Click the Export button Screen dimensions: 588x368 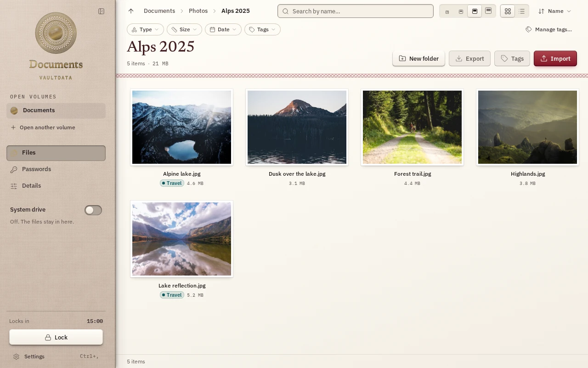click(x=469, y=58)
